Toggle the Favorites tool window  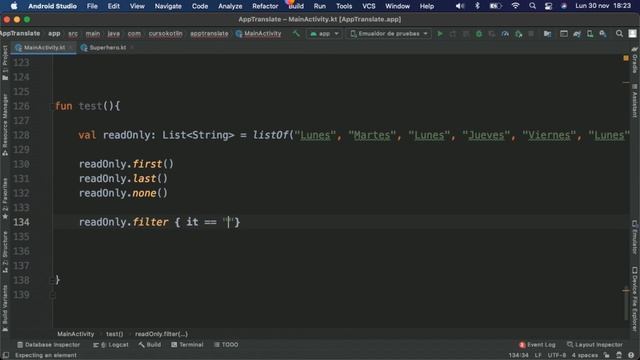point(5,199)
